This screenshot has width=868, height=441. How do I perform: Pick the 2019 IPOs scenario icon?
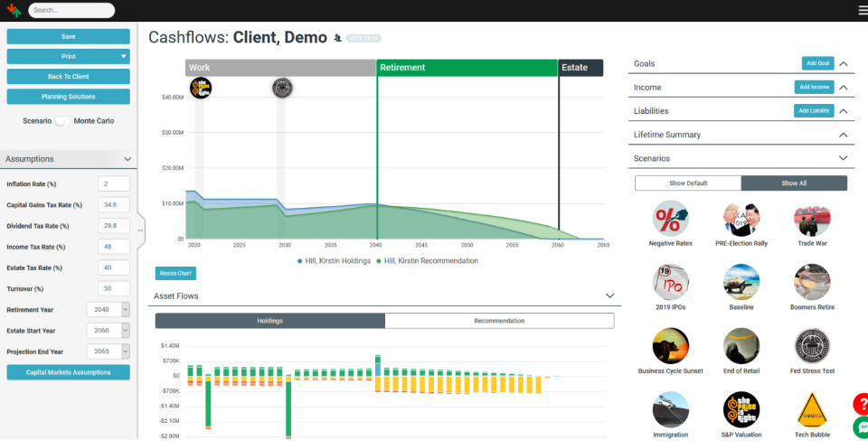pyautogui.click(x=670, y=282)
